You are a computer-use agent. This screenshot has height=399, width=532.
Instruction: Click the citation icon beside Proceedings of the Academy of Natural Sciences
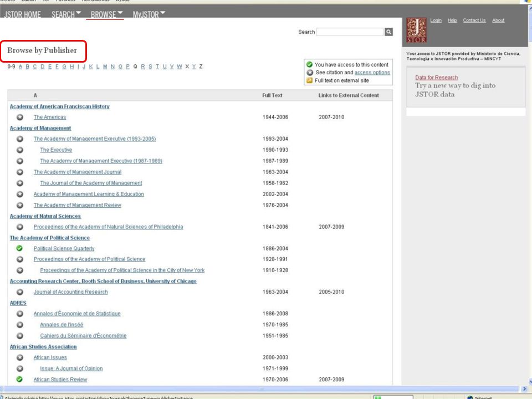point(20,227)
